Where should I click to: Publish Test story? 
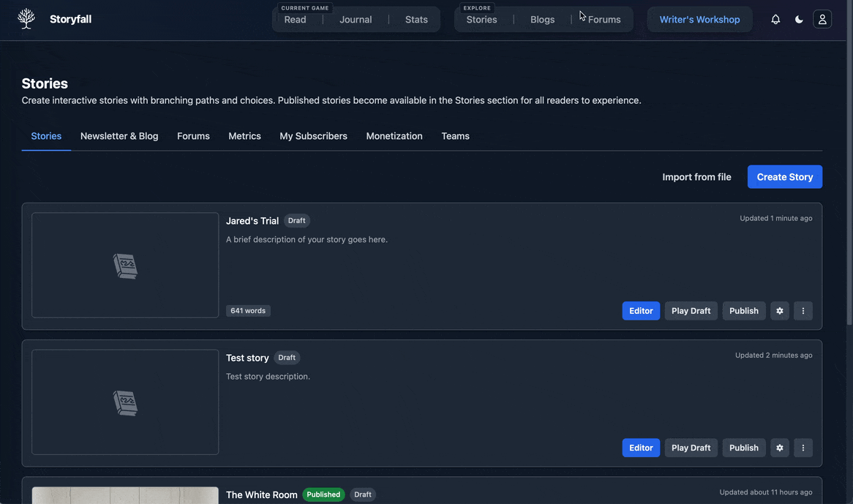(x=744, y=448)
